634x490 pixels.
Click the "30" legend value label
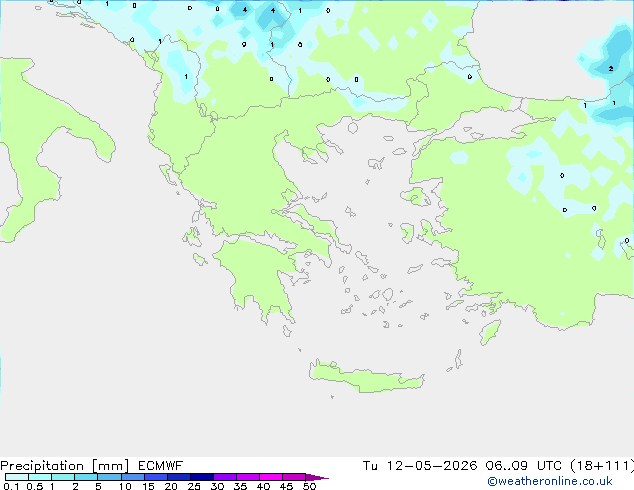click(x=217, y=486)
